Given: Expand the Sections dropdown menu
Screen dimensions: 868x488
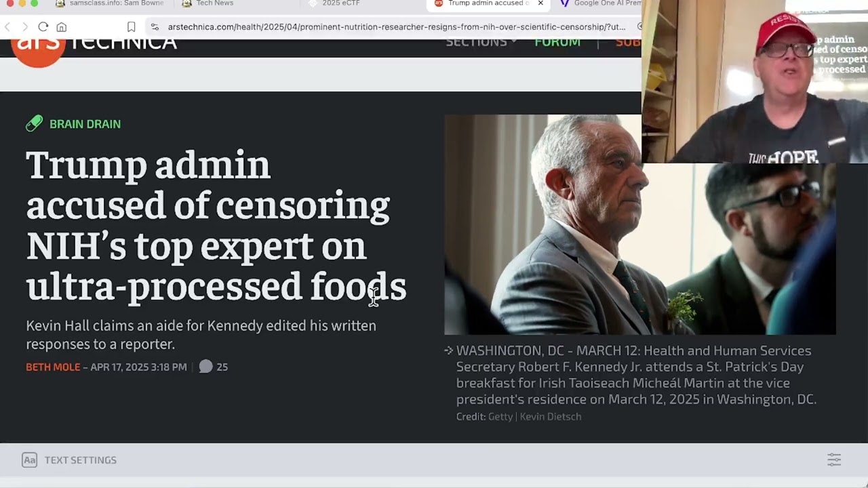Looking at the screenshot, I should tap(481, 43).
